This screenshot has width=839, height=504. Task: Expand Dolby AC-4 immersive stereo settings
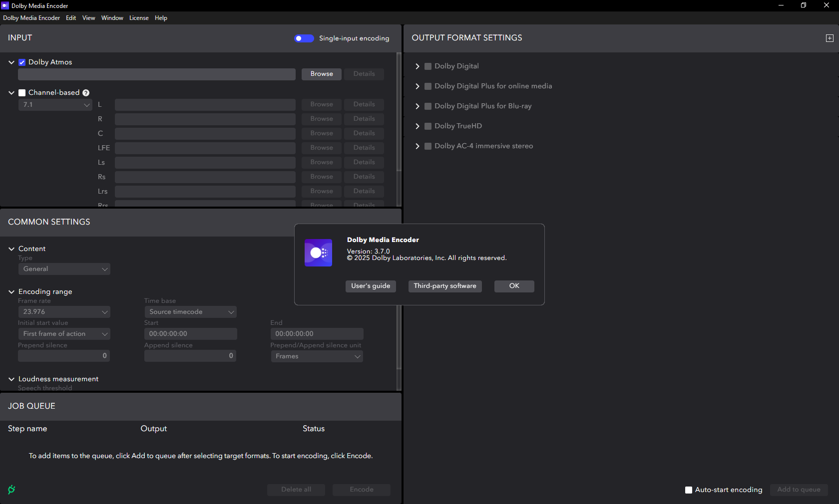(x=418, y=146)
